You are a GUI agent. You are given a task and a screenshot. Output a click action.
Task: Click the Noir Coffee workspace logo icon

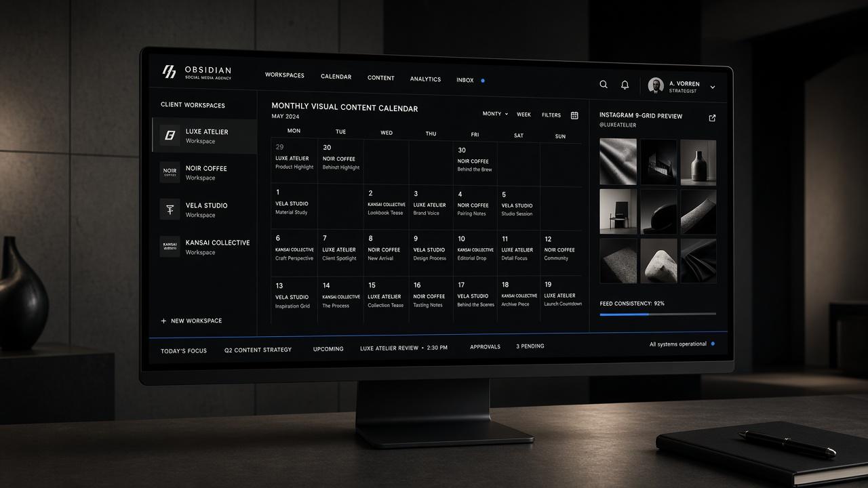170,172
